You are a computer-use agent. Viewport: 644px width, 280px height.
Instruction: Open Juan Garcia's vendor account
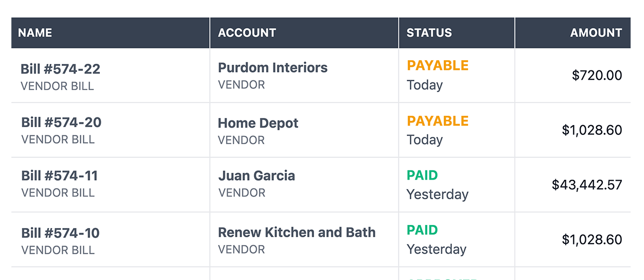tap(256, 176)
